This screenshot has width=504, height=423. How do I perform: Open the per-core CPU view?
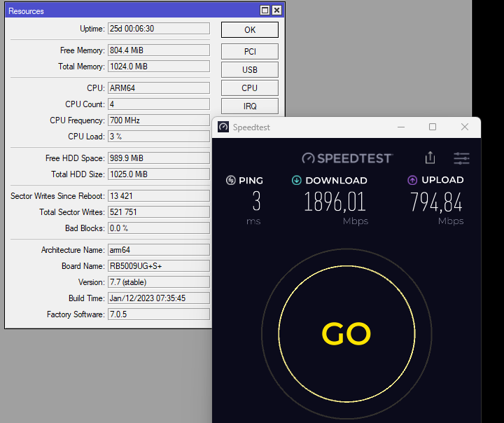(x=250, y=88)
